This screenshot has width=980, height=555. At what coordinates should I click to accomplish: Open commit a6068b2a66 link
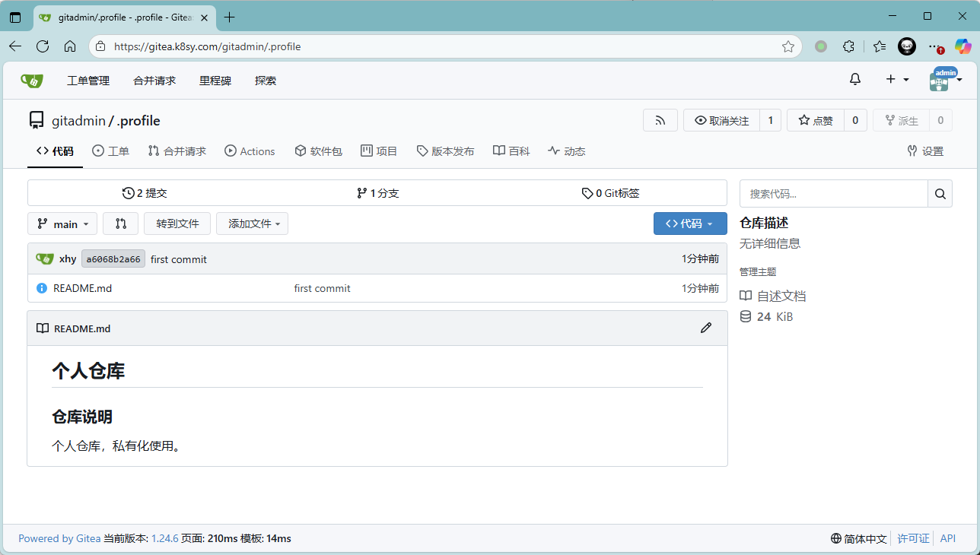point(113,259)
